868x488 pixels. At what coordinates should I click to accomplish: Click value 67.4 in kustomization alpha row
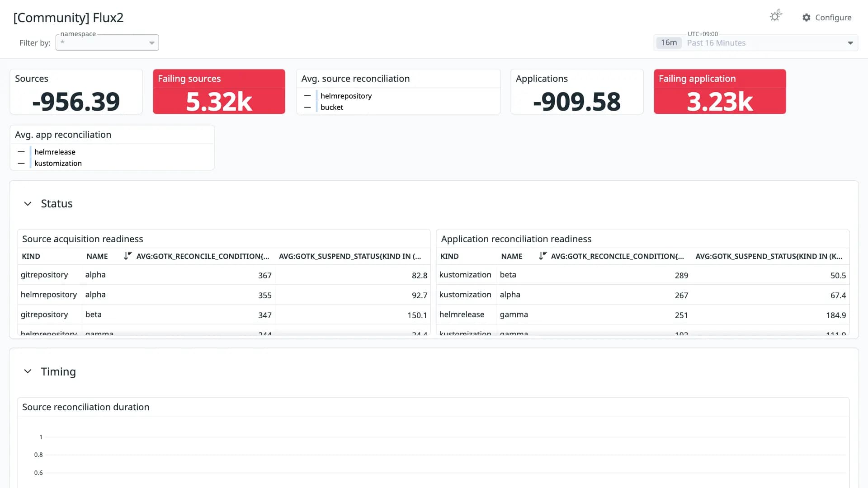pos(838,295)
